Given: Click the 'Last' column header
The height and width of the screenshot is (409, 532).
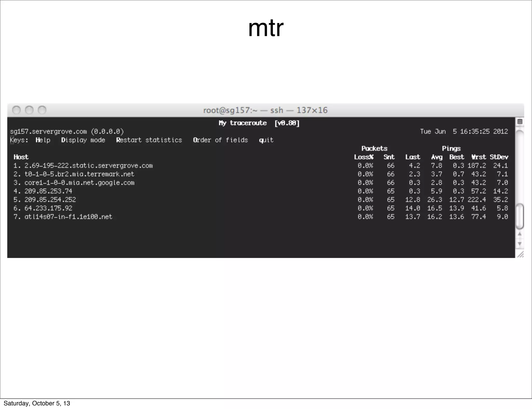Looking at the screenshot, I should coord(413,157).
